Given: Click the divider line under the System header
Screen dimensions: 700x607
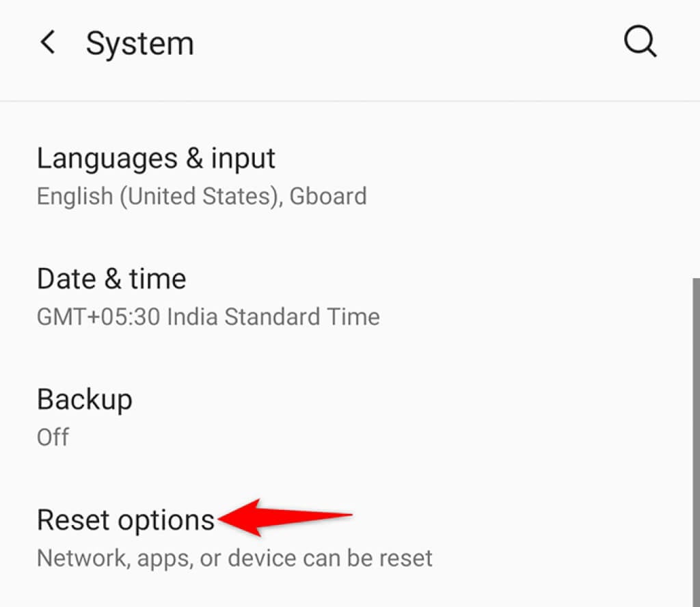Looking at the screenshot, I should click(350, 101).
